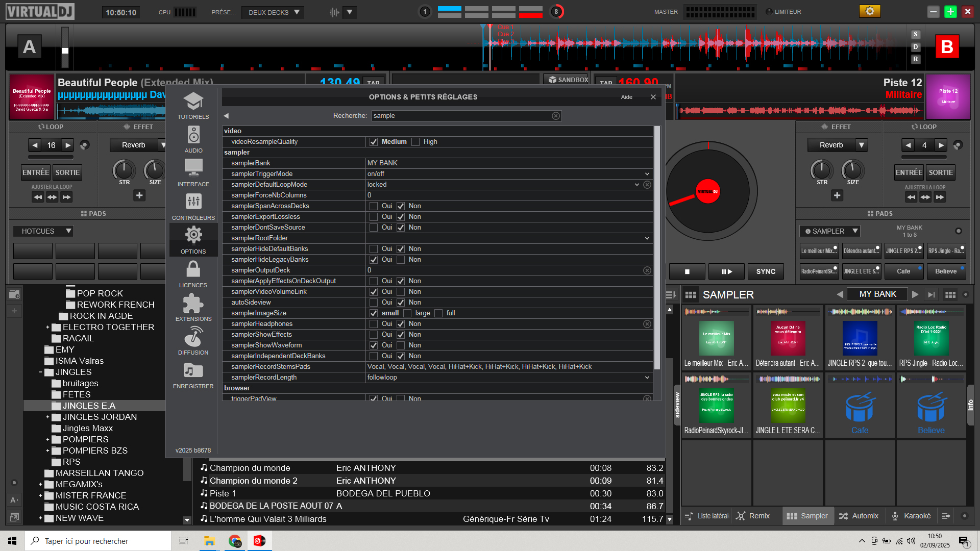This screenshot has width=980, height=551.
Task: Set samplerImageSize to full
Action: coord(438,313)
